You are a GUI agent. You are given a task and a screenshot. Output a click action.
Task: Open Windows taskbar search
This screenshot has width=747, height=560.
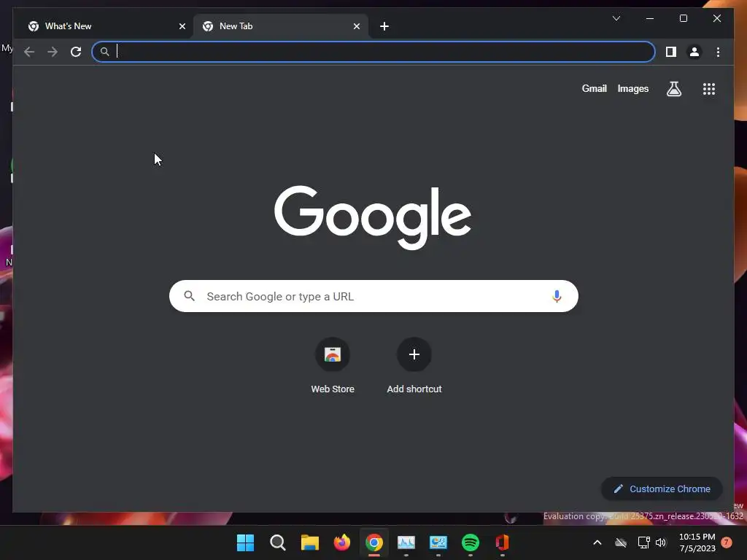(x=277, y=542)
